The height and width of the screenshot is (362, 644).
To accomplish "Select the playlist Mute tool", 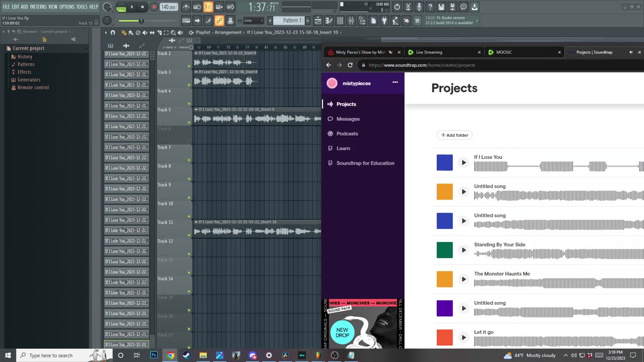I will 145,33.
